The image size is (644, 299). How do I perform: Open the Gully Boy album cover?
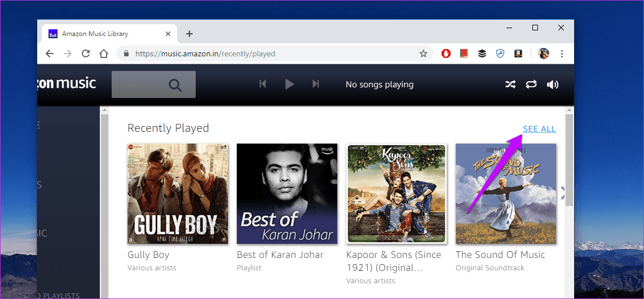click(178, 194)
